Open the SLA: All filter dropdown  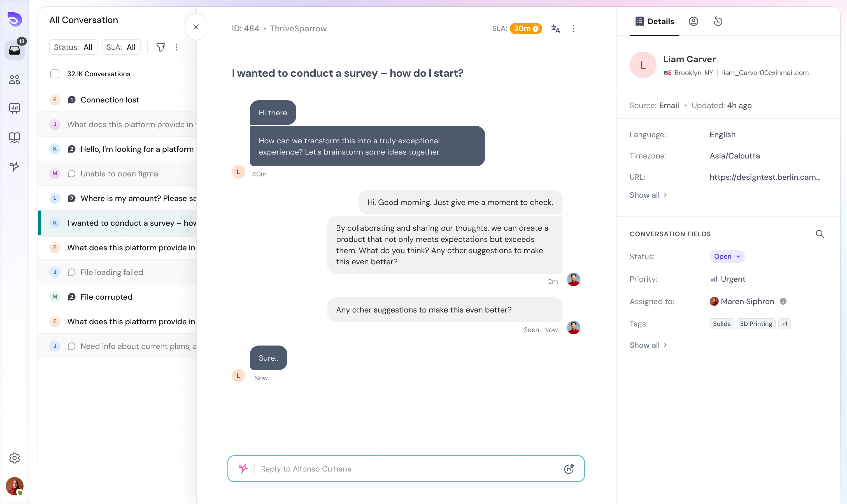click(121, 47)
